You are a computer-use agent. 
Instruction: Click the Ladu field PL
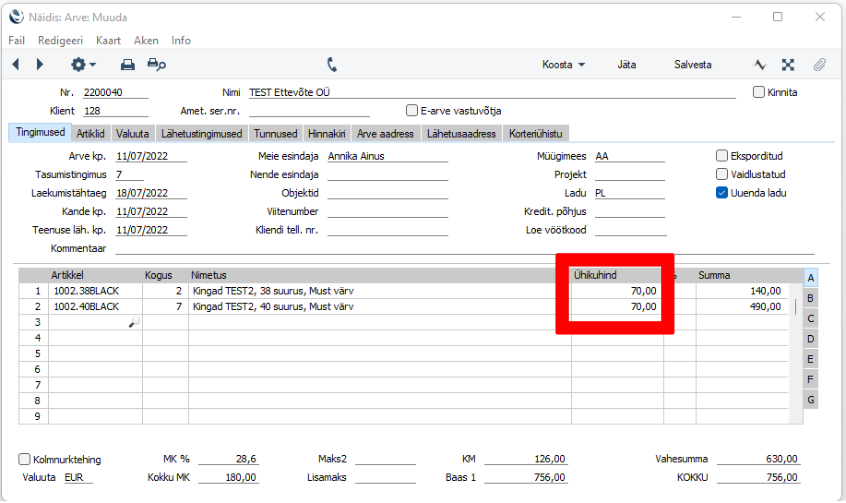pyautogui.click(x=630, y=193)
